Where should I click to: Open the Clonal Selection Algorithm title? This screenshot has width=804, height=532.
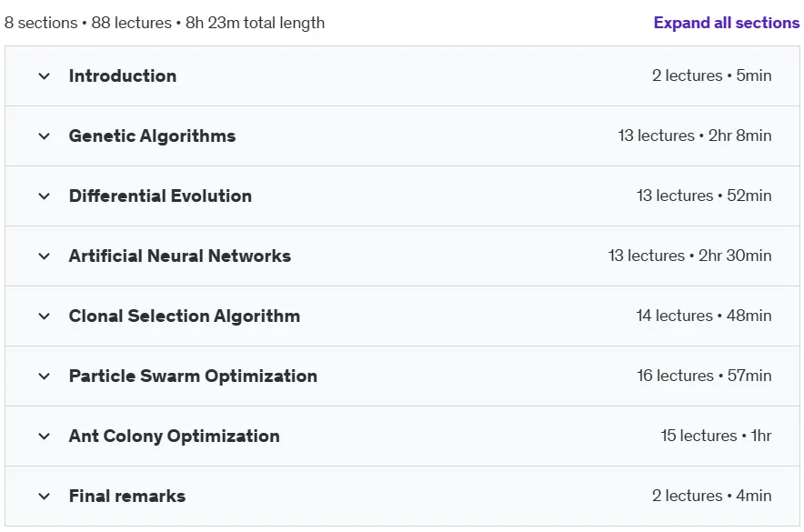click(x=185, y=316)
